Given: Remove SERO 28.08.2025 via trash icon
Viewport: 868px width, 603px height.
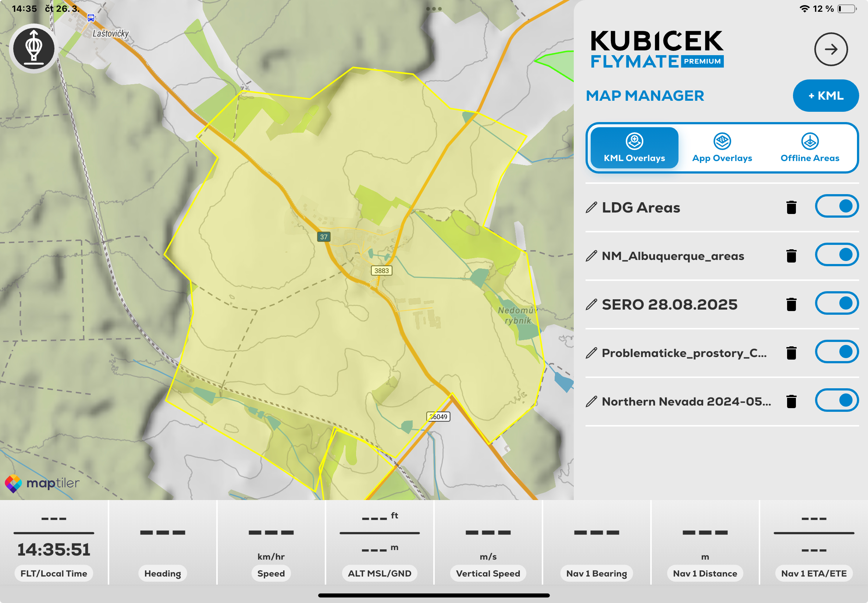Looking at the screenshot, I should coord(791,304).
